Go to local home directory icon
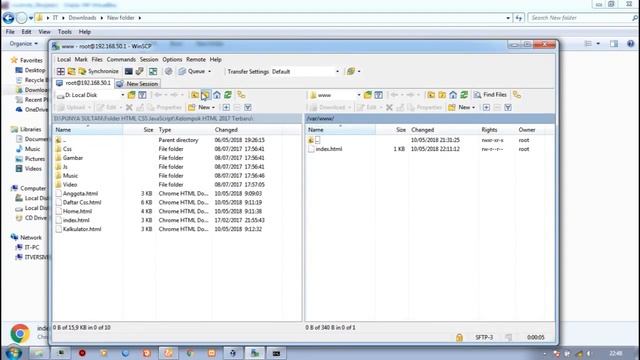This screenshot has height=360, width=640. [x=217, y=95]
